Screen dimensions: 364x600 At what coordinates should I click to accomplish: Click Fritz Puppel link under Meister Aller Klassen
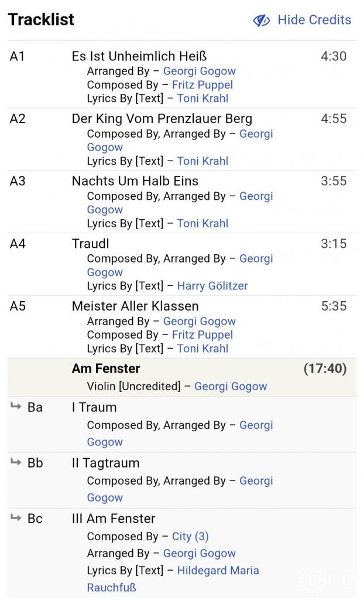tap(202, 335)
